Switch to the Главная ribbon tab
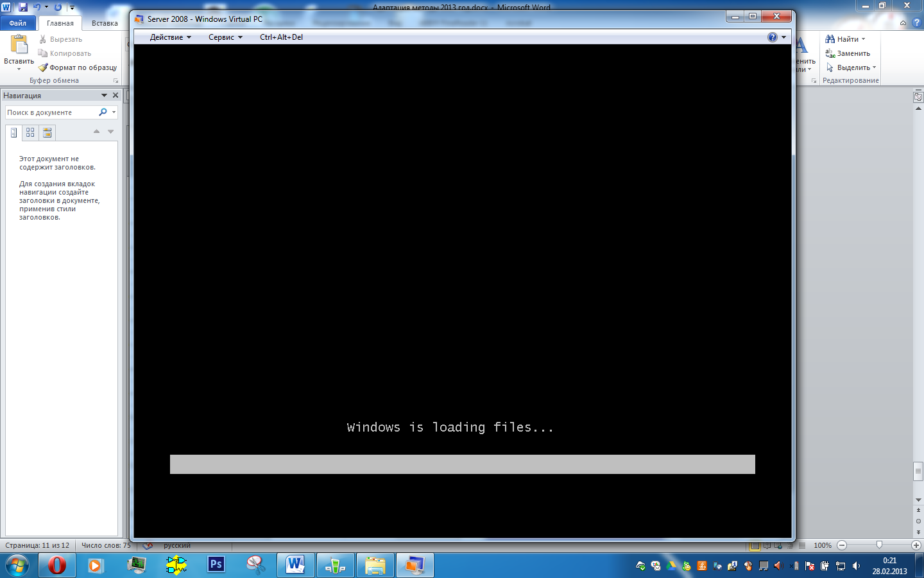The height and width of the screenshot is (578, 924). [x=60, y=23]
